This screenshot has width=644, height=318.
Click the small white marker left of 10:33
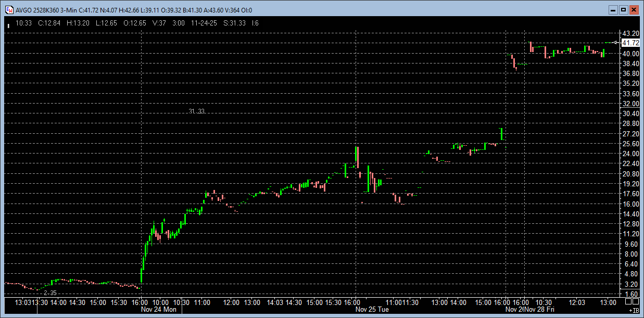[8, 24]
